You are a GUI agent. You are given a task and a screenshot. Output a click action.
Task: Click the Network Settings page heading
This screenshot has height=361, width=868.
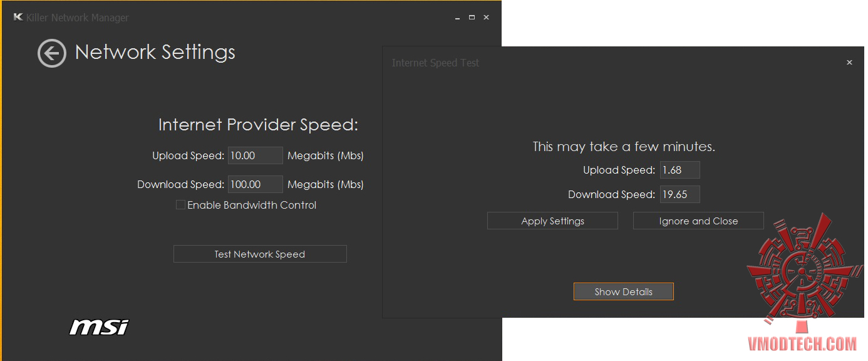[155, 52]
